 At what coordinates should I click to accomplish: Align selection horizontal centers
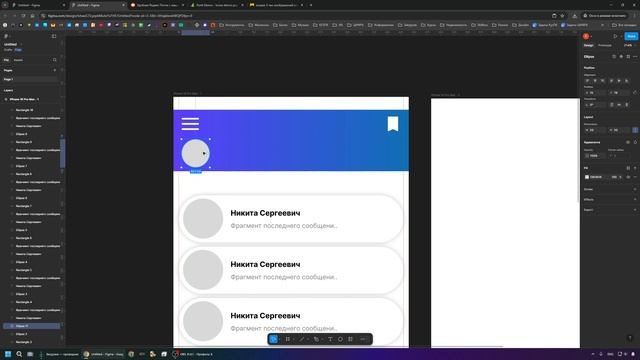point(595,81)
